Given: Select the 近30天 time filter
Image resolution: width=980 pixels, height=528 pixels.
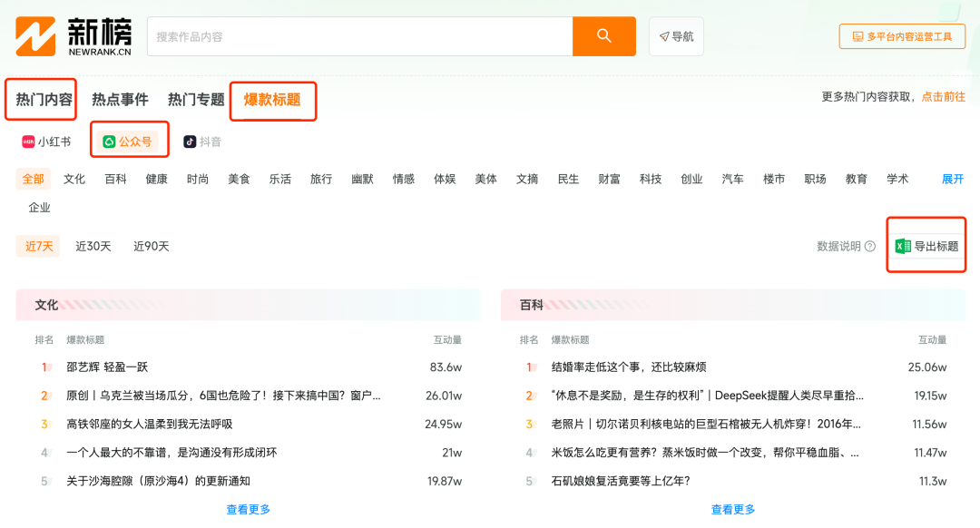Looking at the screenshot, I should click(x=93, y=245).
